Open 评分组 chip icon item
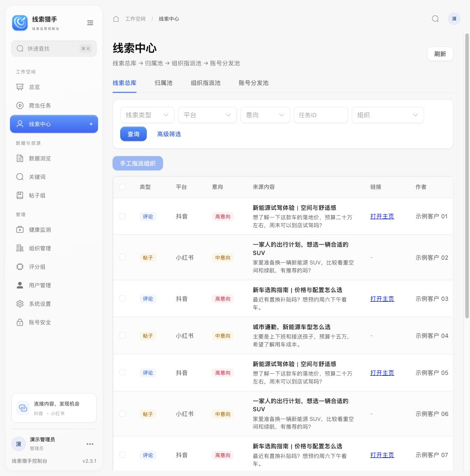The width and height of the screenshot is (470, 476). click(54, 267)
